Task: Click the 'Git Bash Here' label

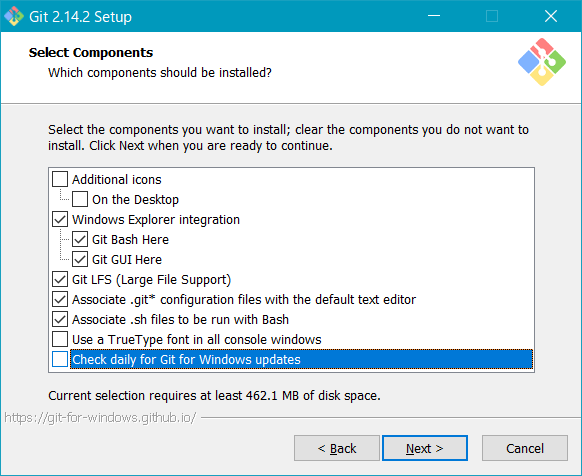Action: point(130,239)
